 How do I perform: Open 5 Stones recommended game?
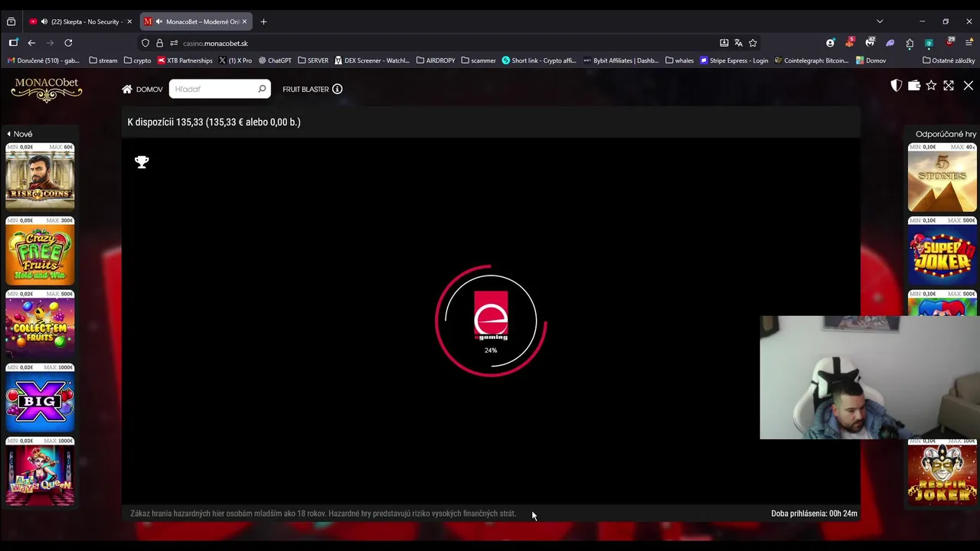(942, 177)
